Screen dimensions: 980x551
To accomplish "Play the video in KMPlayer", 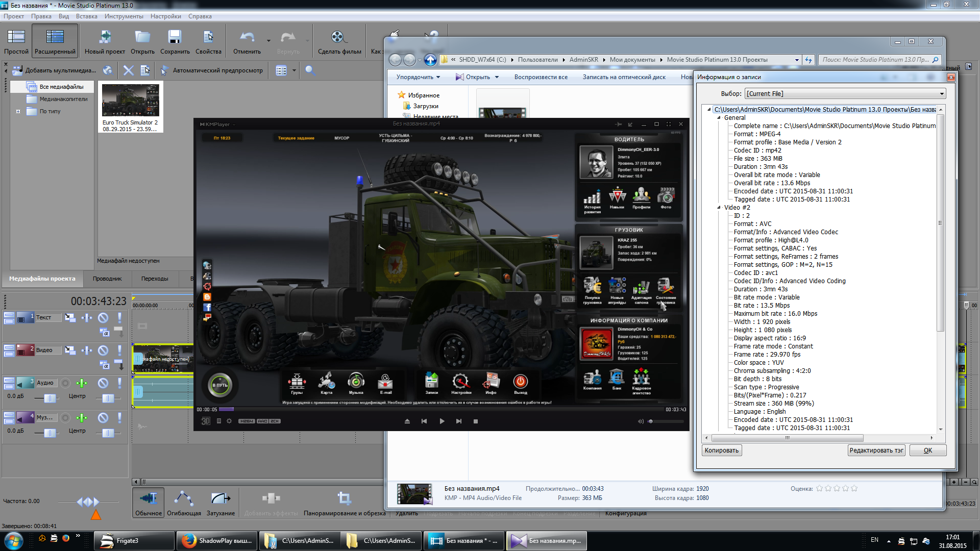I will tap(442, 421).
